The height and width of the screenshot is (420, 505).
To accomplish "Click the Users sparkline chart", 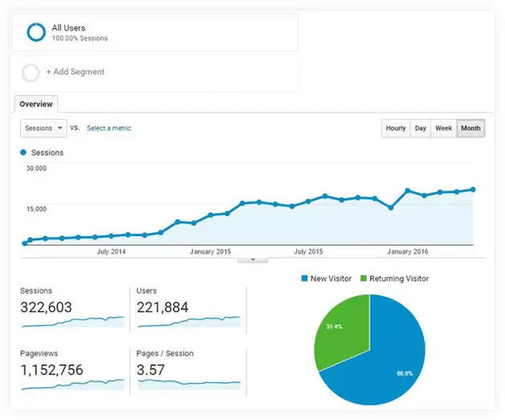I will tap(189, 322).
